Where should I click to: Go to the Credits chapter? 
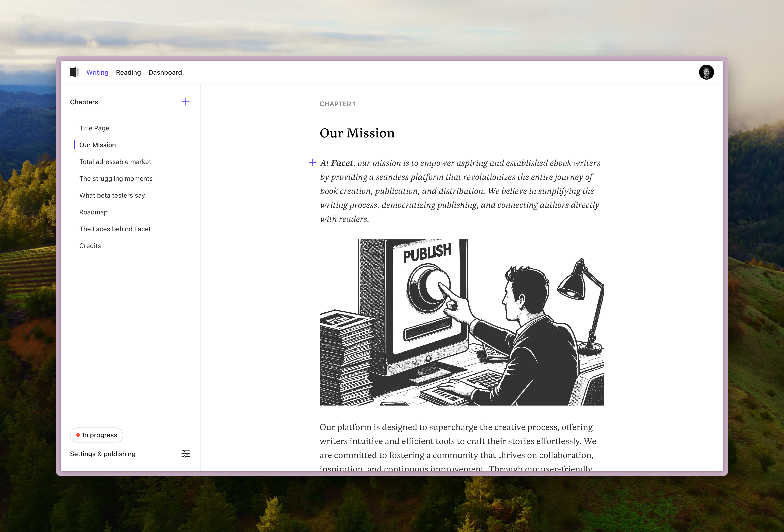pos(90,246)
